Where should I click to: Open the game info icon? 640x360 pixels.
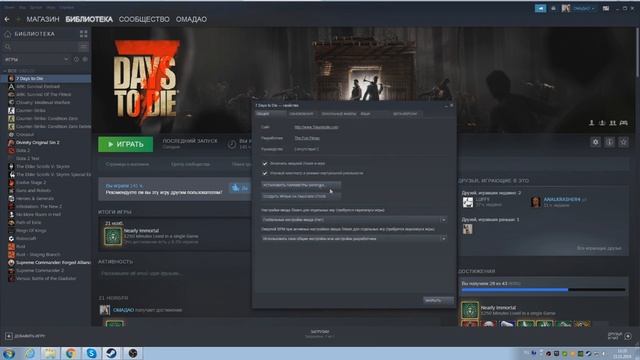coord(609,142)
